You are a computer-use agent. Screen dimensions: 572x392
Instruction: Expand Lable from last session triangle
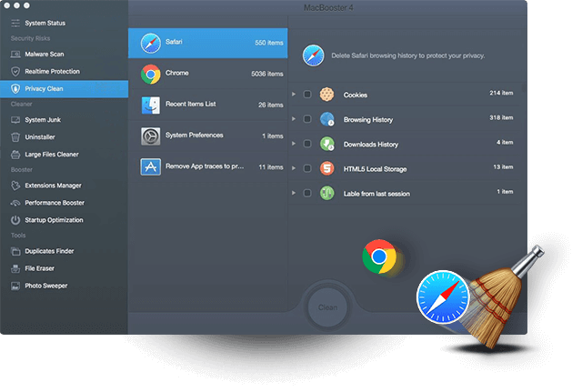(x=294, y=193)
